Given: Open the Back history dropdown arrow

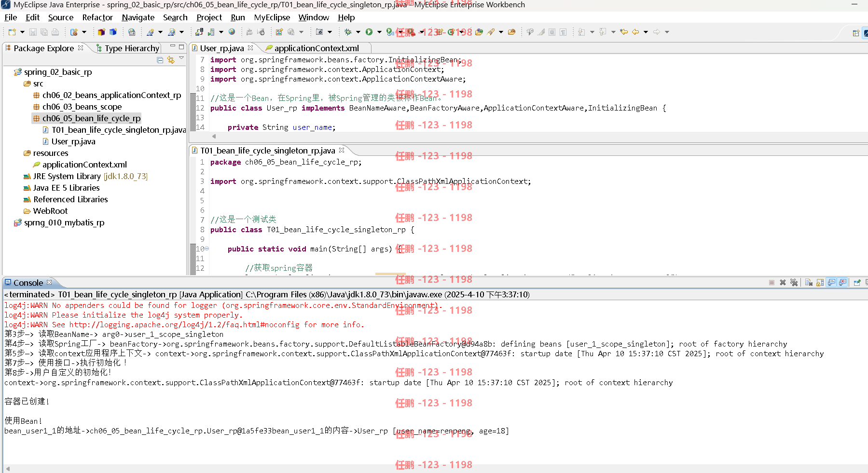Looking at the screenshot, I should (x=646, y=32).
